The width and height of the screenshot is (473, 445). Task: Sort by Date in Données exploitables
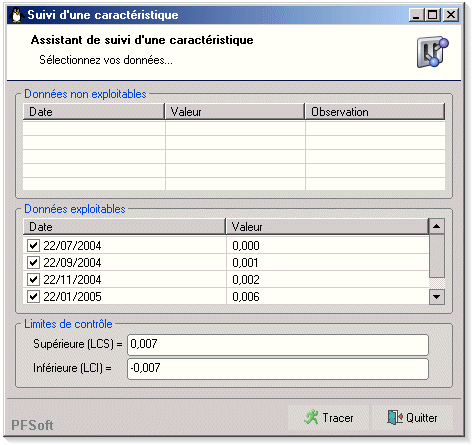tap(124, 227)
